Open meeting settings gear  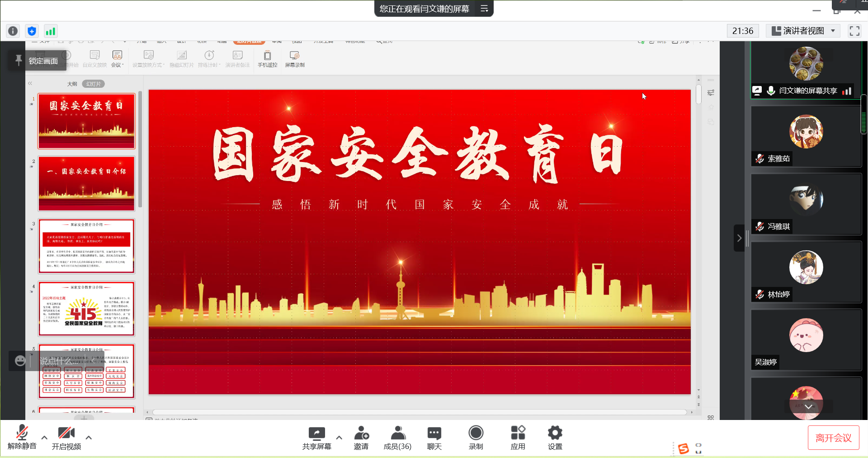click(x=555, y=438)
